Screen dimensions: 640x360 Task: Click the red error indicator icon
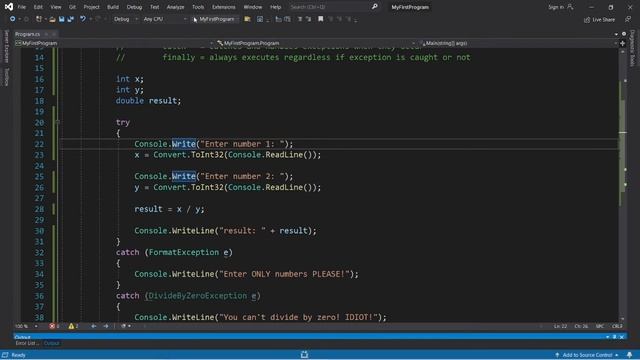coord(52,326)
